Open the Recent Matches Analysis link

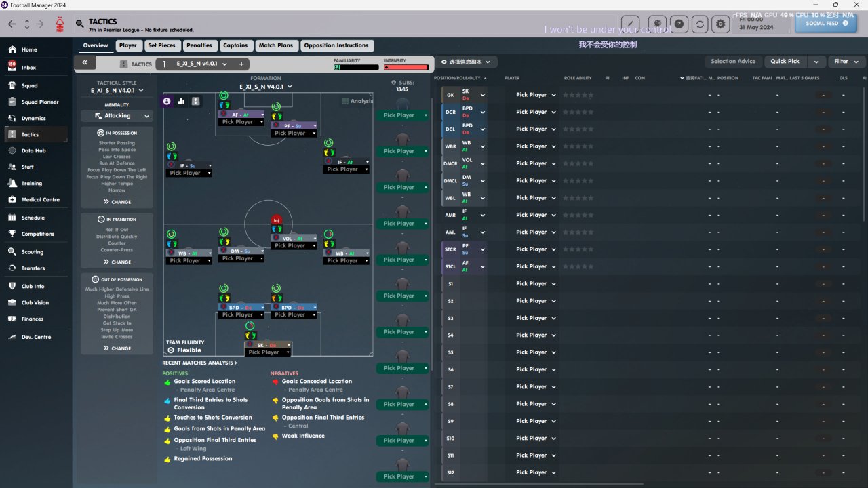pyautogui.click(x=199, y=363)
